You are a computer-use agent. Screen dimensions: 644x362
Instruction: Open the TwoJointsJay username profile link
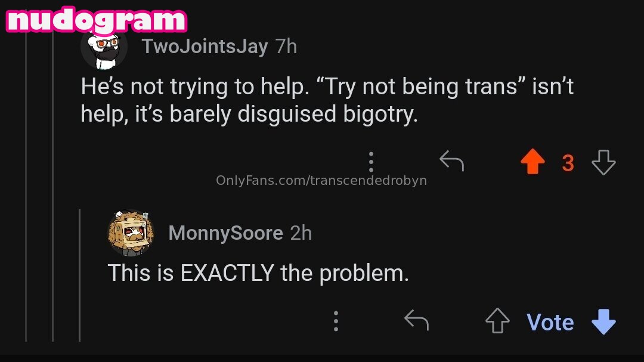pyautogui.click(x=205, y=47)
